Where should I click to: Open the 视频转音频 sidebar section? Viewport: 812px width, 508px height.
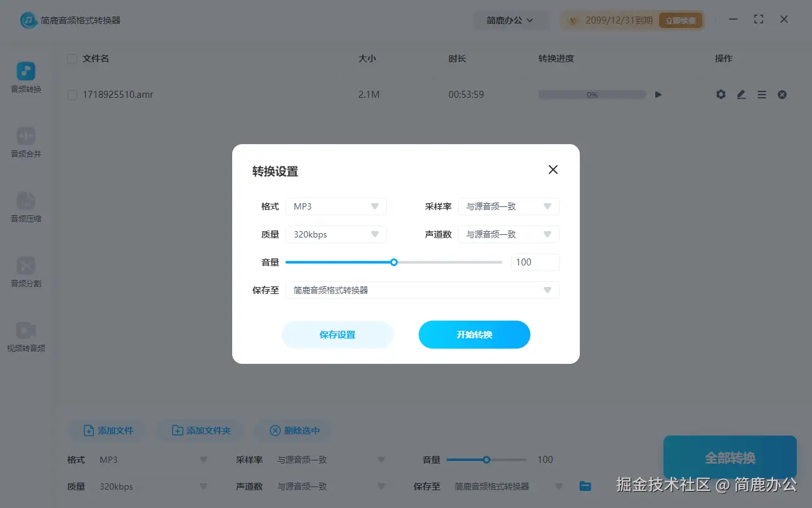point(26,337)
